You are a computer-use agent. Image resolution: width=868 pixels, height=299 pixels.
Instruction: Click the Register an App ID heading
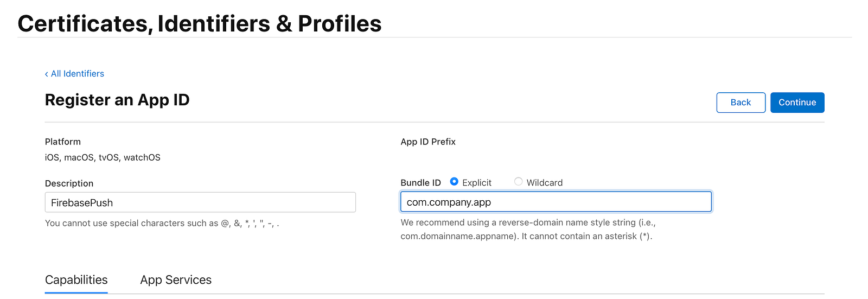coord(117,100)
